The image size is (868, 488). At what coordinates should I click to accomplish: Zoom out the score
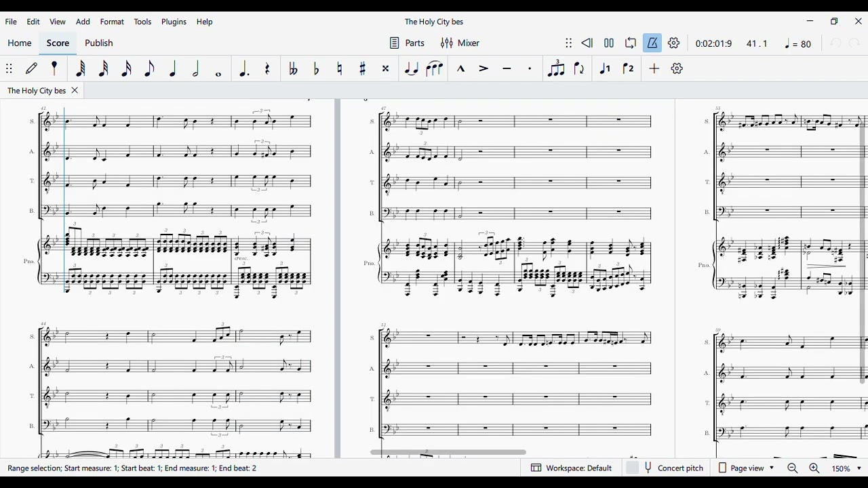[x=793, y=468]
